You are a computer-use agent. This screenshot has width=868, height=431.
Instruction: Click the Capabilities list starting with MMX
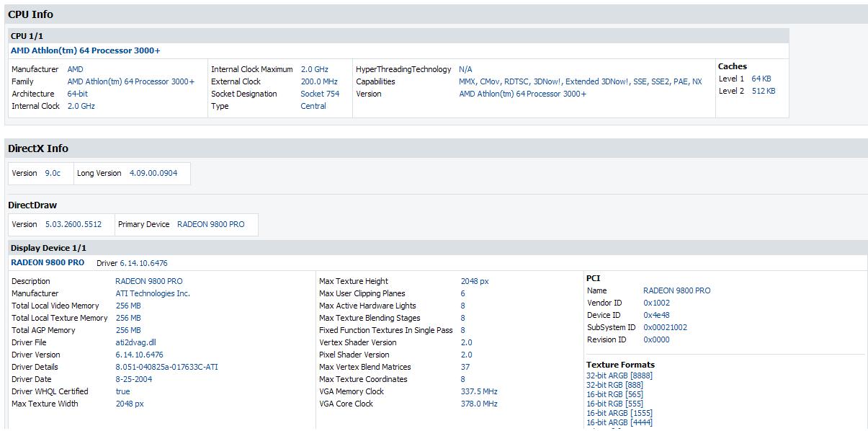click(580, 81)
